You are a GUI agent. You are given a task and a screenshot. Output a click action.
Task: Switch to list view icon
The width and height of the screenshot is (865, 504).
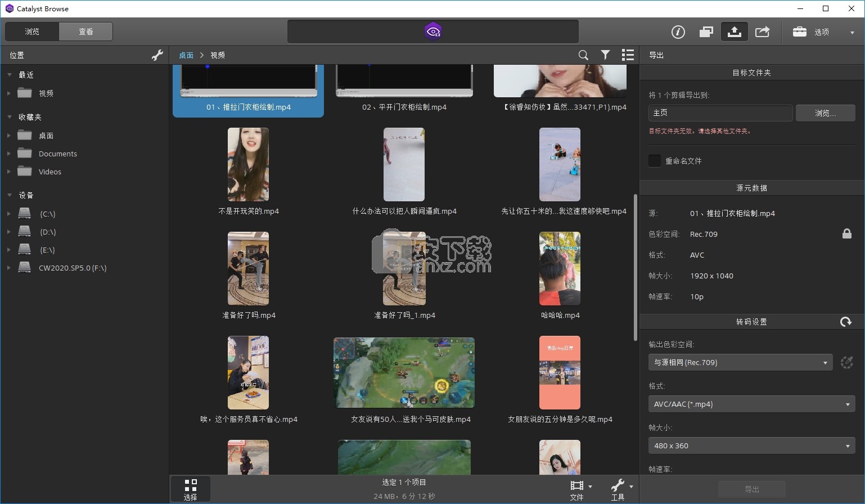pos(628,55)
